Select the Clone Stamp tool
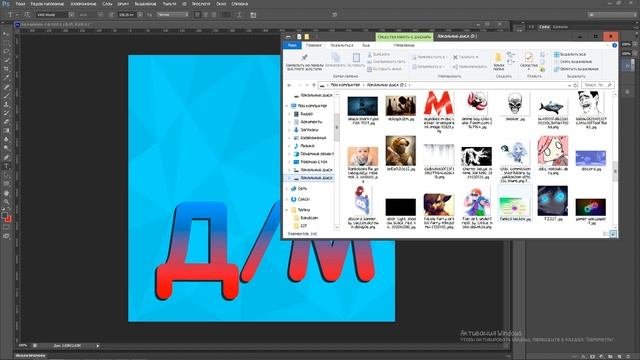The height and width of the screenshot is (360, 640). point(6,104)
